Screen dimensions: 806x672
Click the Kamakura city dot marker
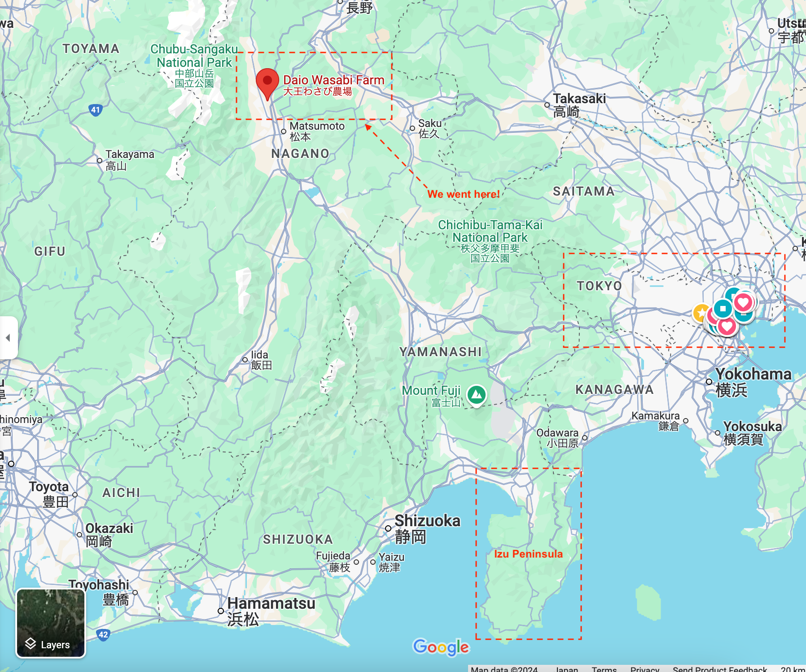click(x=686, y=421)
